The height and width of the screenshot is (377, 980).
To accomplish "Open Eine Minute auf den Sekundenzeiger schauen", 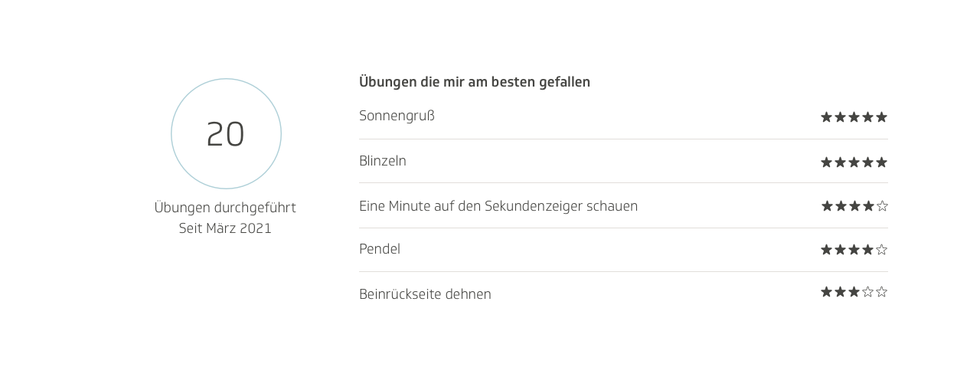I will click(498, 206).
